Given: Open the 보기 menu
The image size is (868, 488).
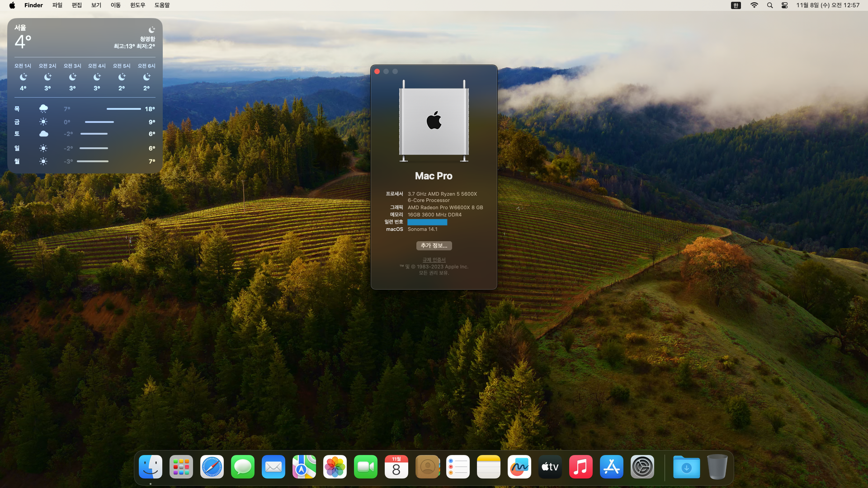Looking at the screenshot, I should tap(96, 5).
